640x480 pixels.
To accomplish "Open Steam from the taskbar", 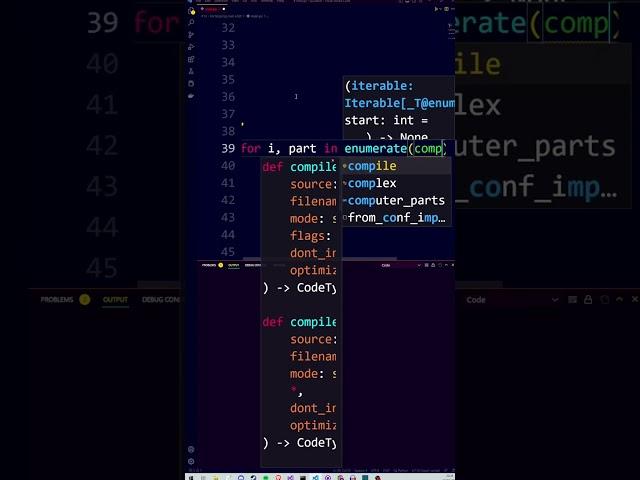I will pyautogui.click(x=253, y=478).
